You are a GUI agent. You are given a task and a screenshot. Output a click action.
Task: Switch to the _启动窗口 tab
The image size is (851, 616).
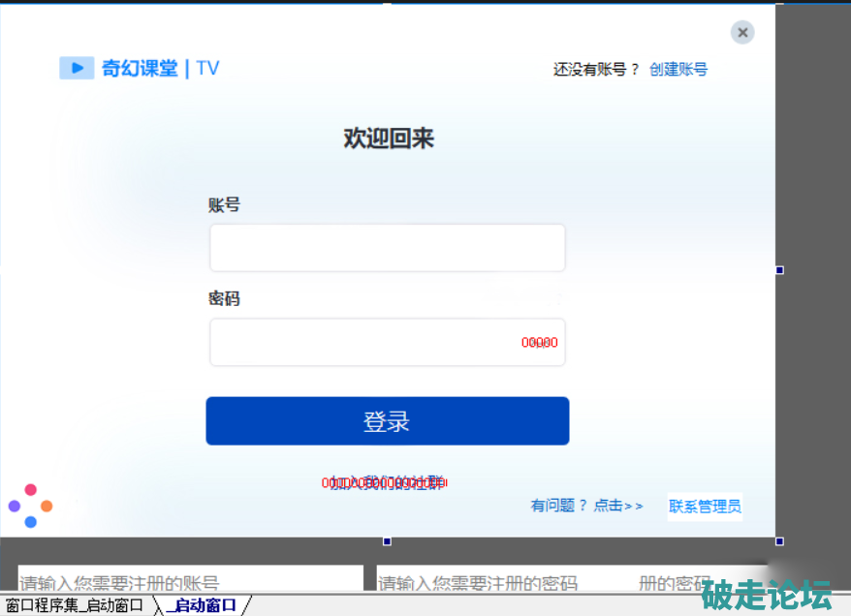pos(202,606)
